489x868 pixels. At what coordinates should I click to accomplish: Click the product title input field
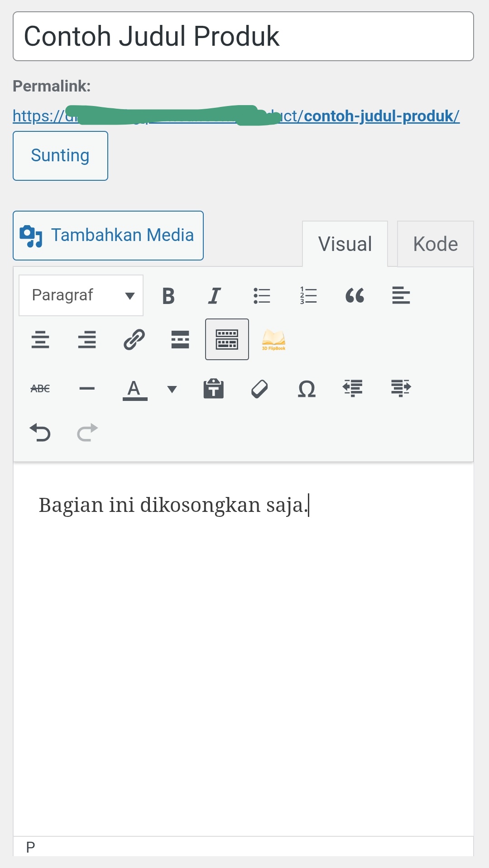pos(243,36)
